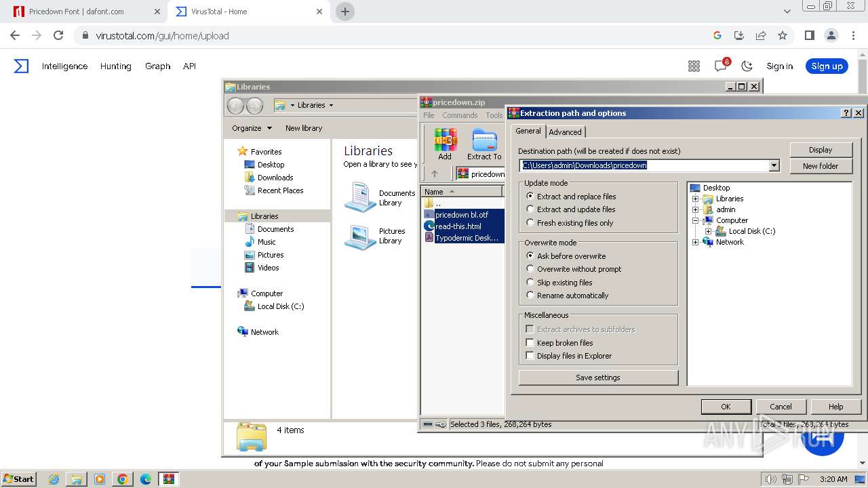
Task: Click the Explorer back navigation button
Action: click(235, 105)
